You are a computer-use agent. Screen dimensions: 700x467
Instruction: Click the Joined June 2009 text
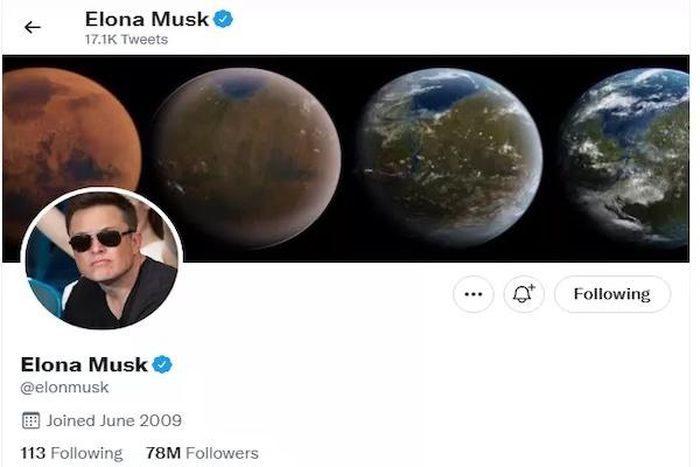113,420
